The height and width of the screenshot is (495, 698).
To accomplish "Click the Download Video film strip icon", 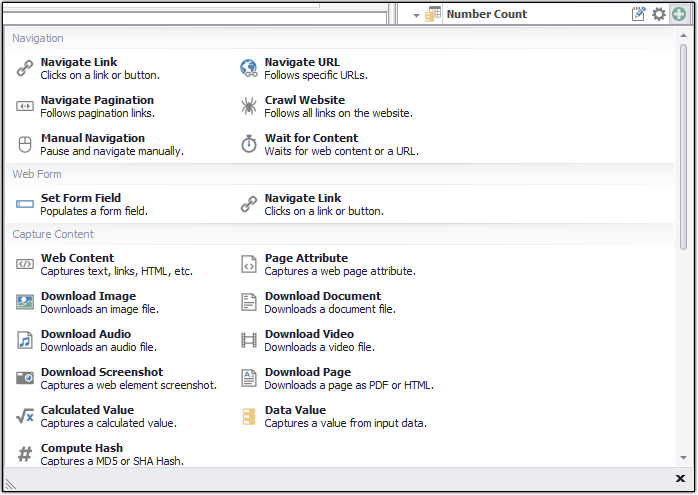I will (249, 340).
